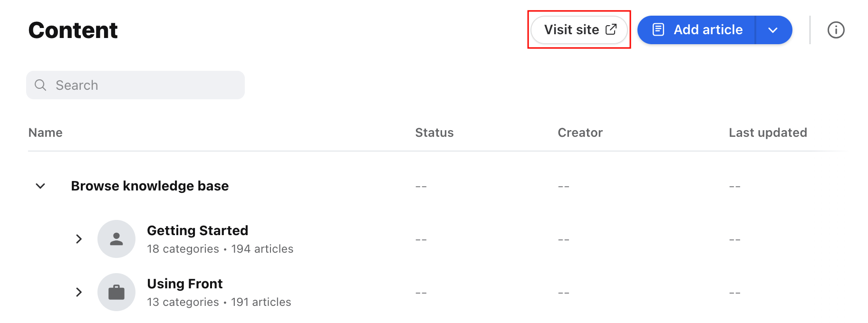The image size is (868, 323).
Task: Click the external link icon on Visit site
Action: (x=611, y=29)
